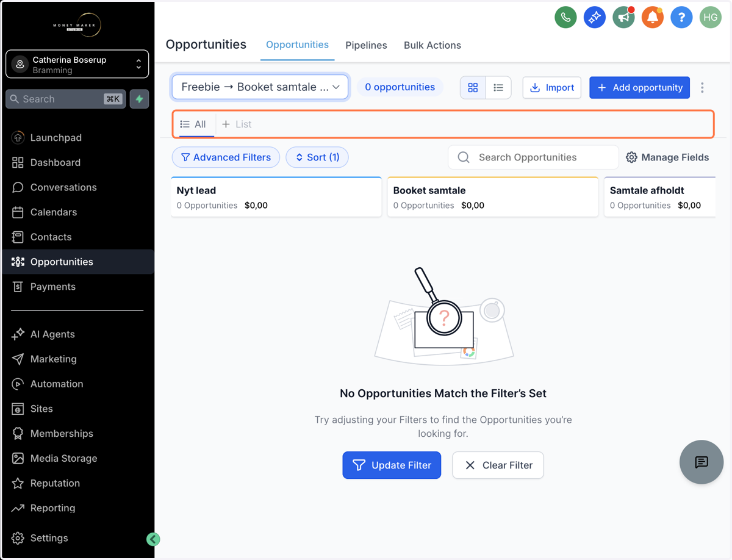Open Calendars in the sidebar
This screenshot has width=732, height=560.
(77, 212)
